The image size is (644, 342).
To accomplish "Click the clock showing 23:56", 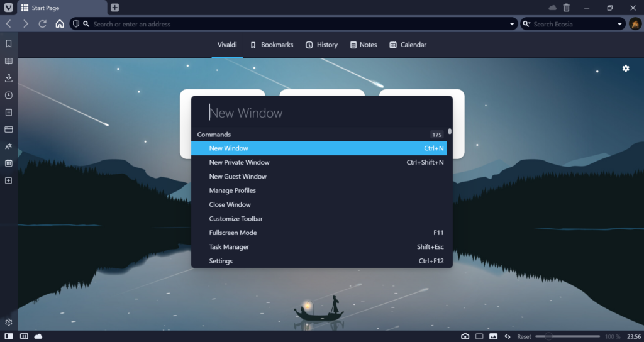I will [x=634, y=337].
